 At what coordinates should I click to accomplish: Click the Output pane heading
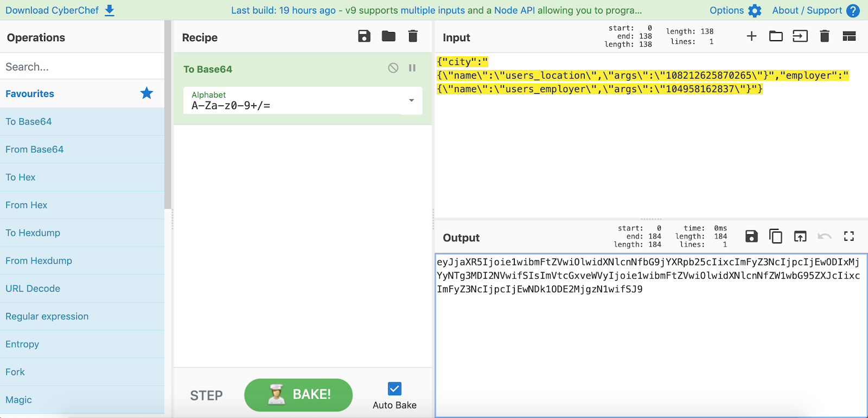(461, 237)
